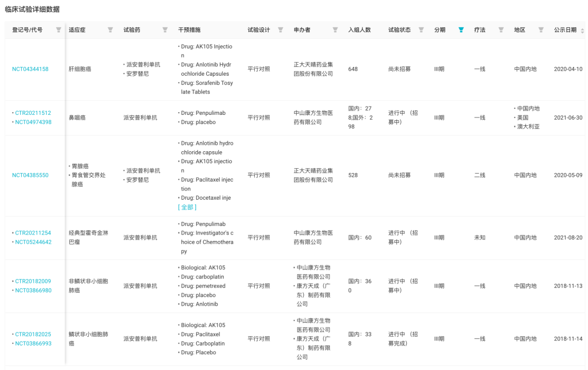Select the 经典型霍奇金淋巴瘤 indication cell
The image size is (588, 370).
pyautogui.click(x=89, y=237)
